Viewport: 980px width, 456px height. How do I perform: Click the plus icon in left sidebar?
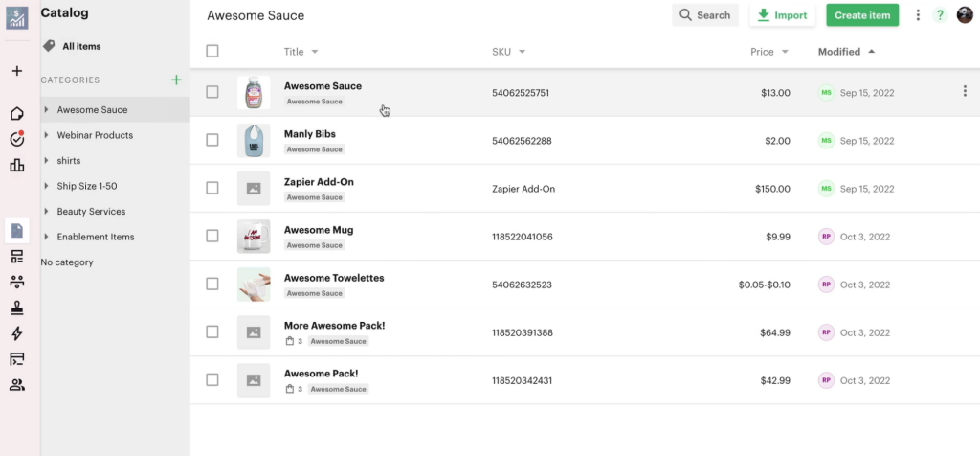coord(16,71)
